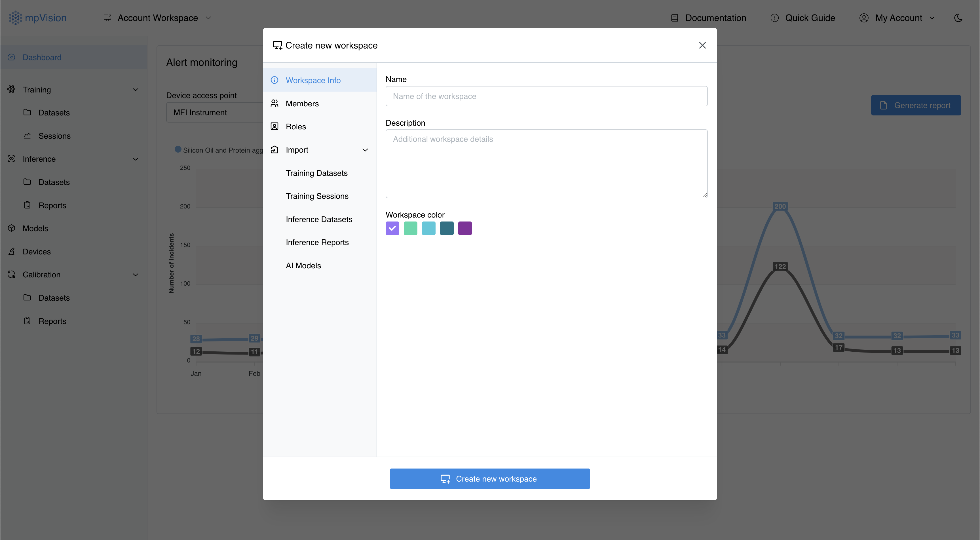
Task: Collapse the Import section chevron
Action: 365,150
